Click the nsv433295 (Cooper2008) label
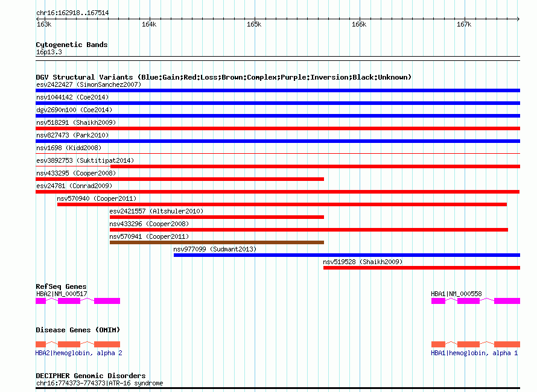 [x=76, y=173]
